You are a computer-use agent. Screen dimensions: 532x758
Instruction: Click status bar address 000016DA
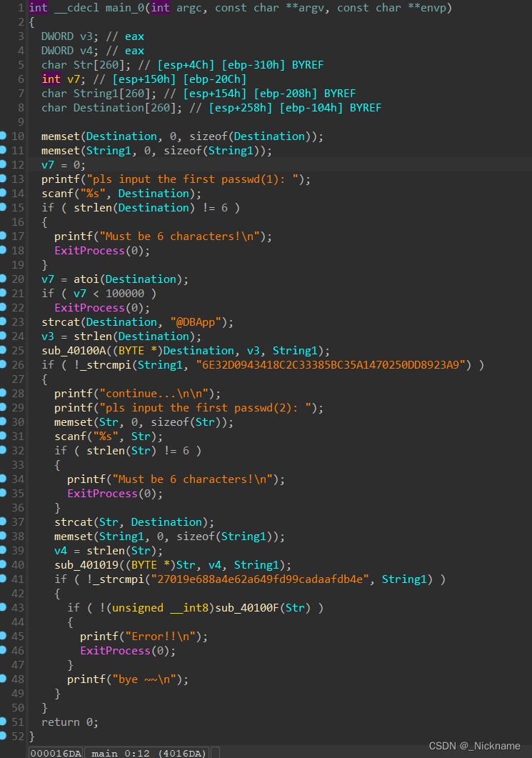point(56,753)
